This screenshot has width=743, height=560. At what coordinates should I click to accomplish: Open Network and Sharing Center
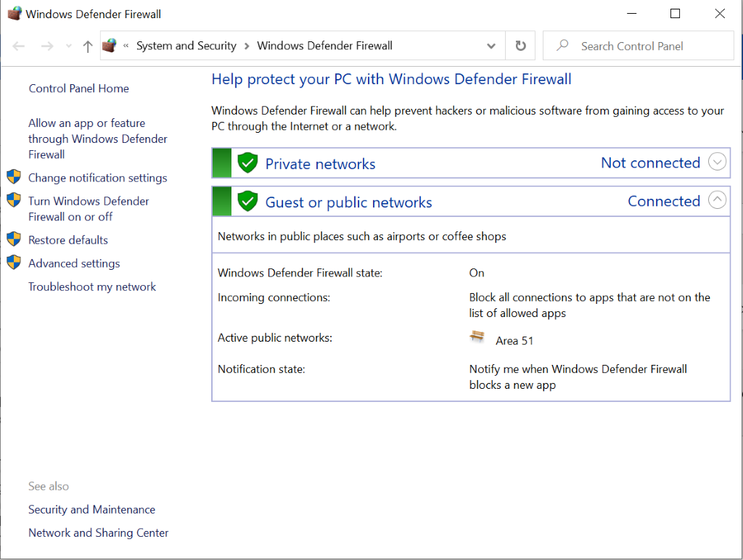[x=98, y=532]
